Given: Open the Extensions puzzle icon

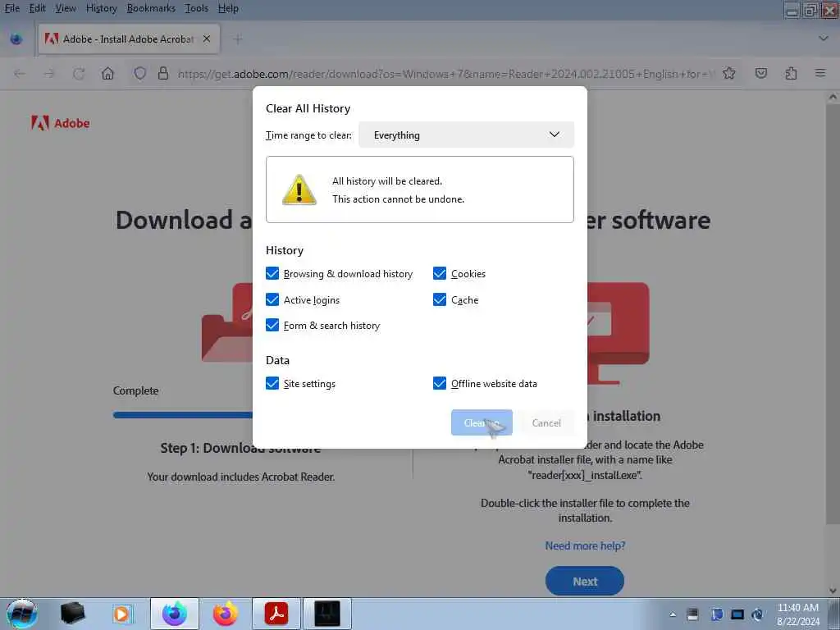Looking at the screenshot, I should [x=791, y=73].
